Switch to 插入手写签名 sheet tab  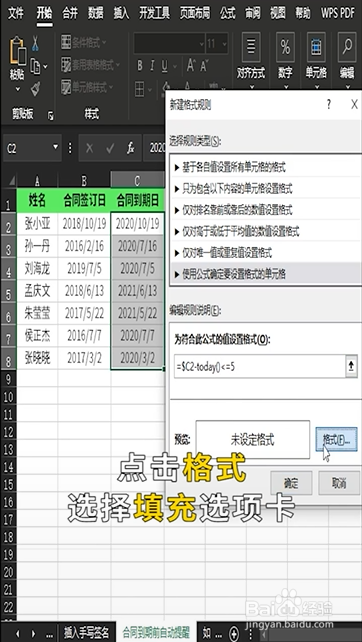86,632
